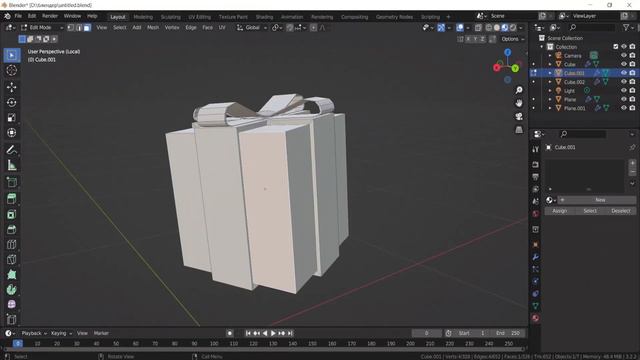This screenshot has height=360, width=640.
Task: Select the Loop Cut tool
Action: tap(11, 244)
